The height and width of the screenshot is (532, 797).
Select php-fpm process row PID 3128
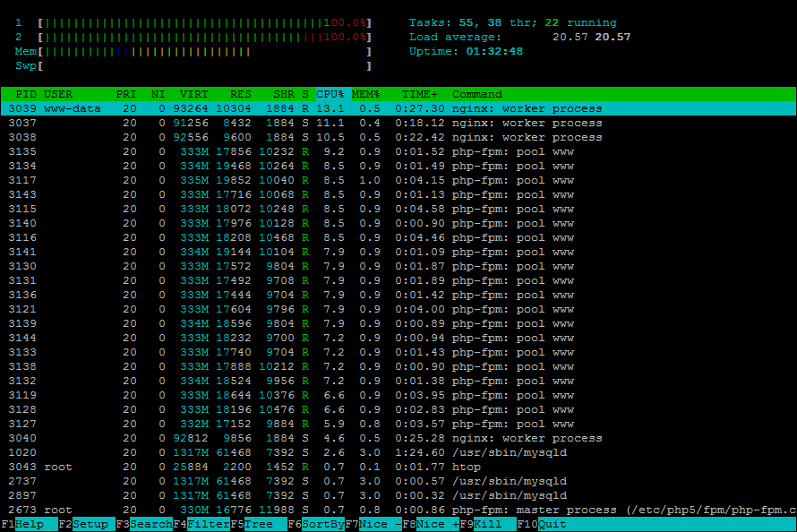(398, 409)
